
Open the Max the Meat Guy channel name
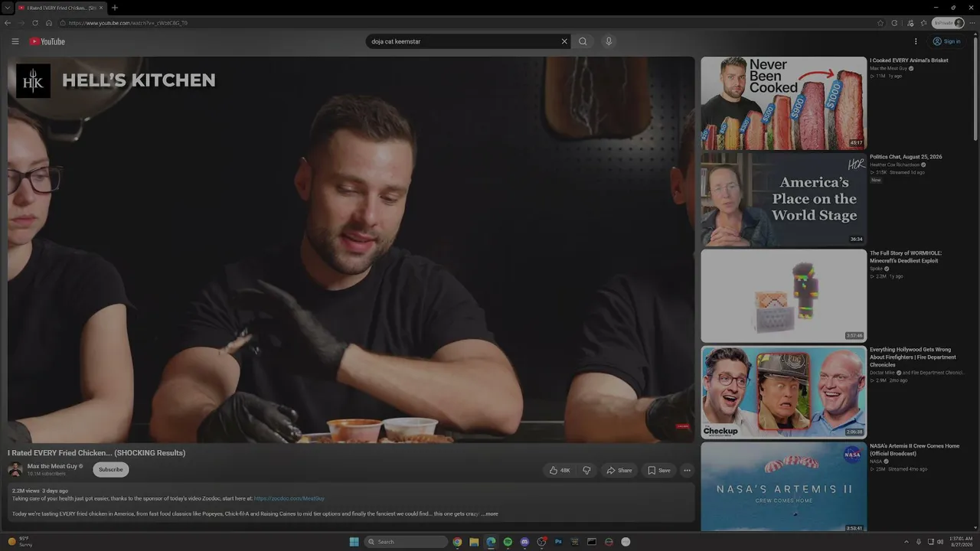click(52, 466)
